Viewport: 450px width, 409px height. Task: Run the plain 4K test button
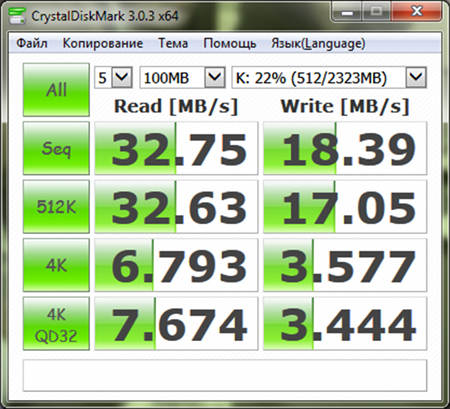tap(56, 265)
